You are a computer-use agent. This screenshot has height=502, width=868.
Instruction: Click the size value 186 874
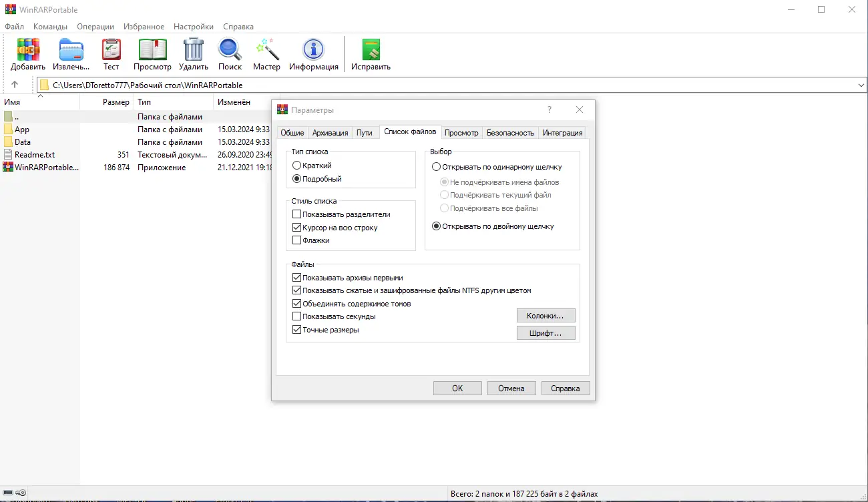[x=117, y=168]
